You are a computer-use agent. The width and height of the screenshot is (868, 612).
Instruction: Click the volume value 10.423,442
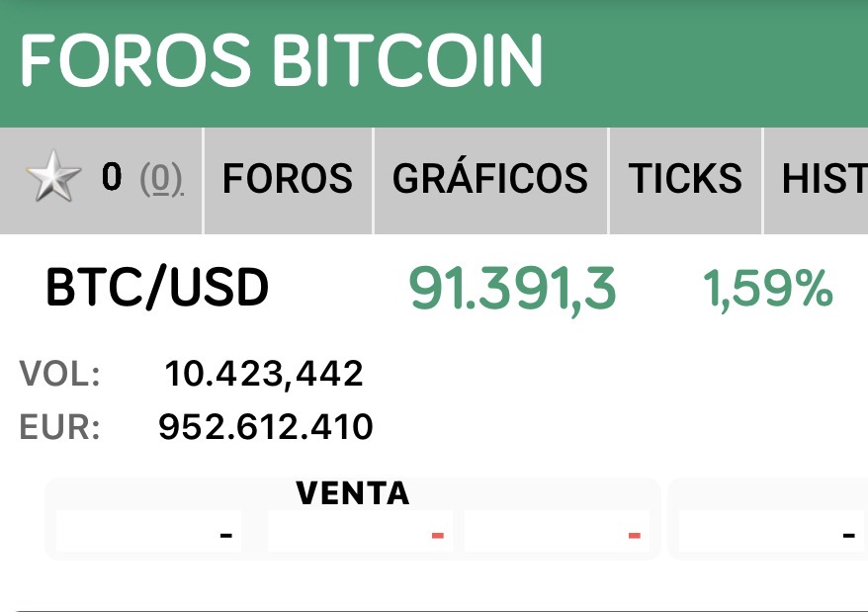point(264,374)
